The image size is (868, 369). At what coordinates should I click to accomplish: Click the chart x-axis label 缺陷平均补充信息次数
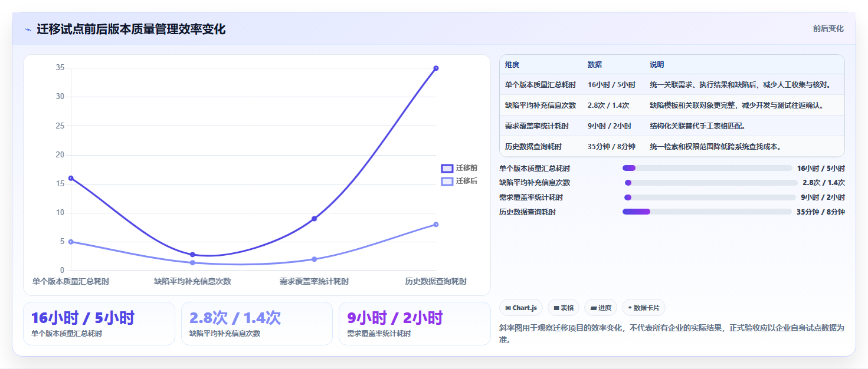pyautogui.click(x=192, y=282)
